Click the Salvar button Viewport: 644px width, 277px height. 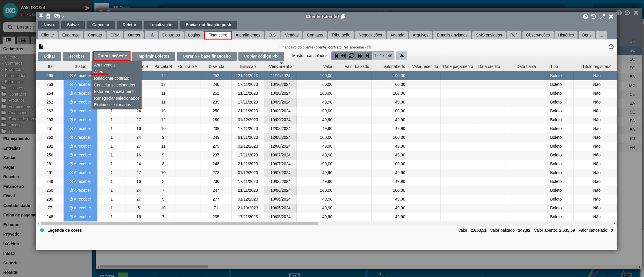click(73, 25)
